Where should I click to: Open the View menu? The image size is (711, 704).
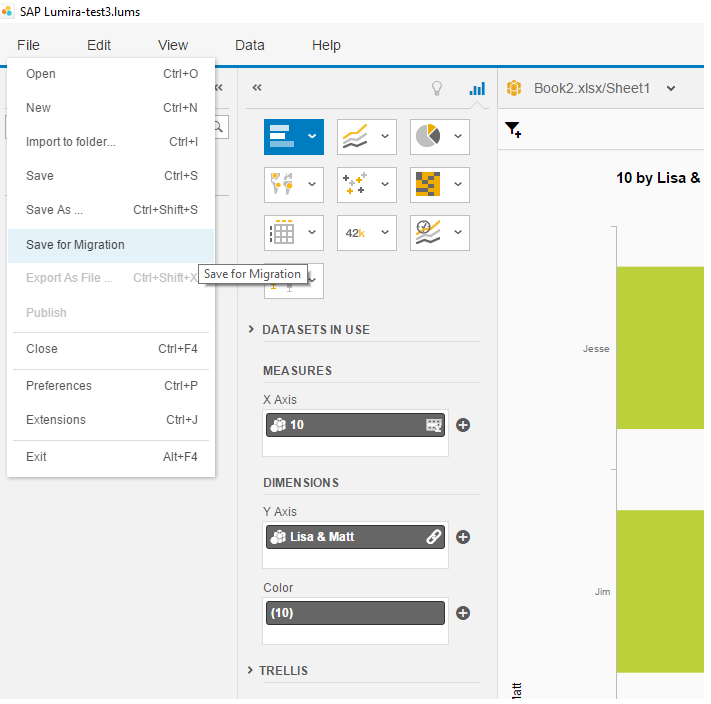pos(173,45)
